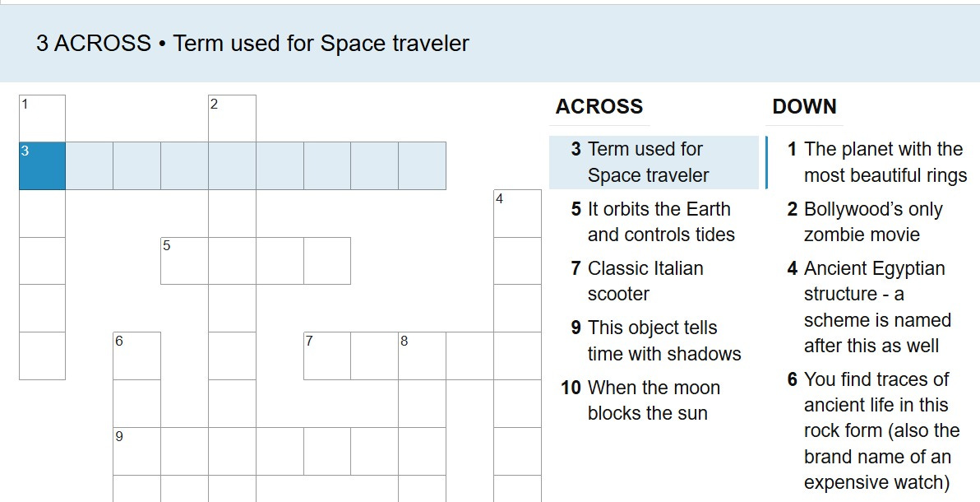Screen dimensions: 980x502
Task: Click grid cell numbered 9
Action: click(x=136, y=451)
